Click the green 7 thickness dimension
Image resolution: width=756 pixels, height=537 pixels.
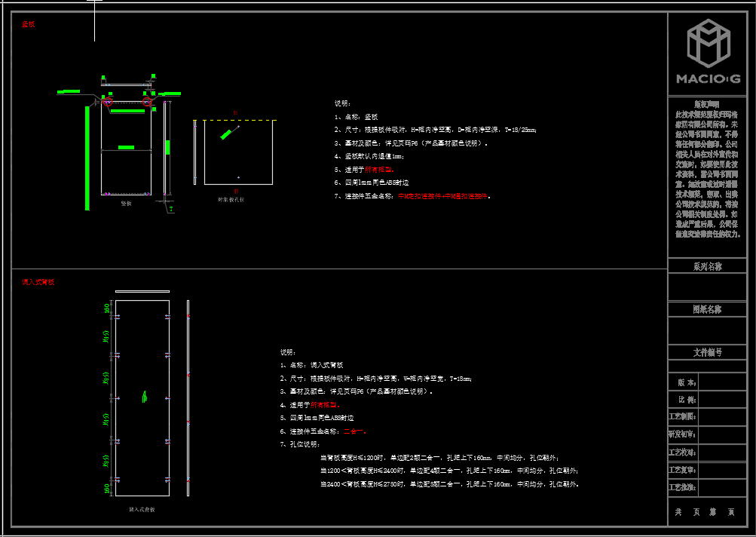click(171, 207)
